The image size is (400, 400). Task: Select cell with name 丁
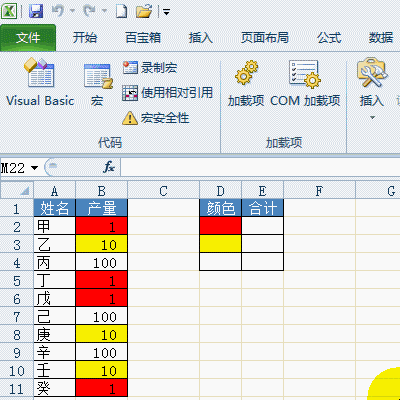click(55, 281)
